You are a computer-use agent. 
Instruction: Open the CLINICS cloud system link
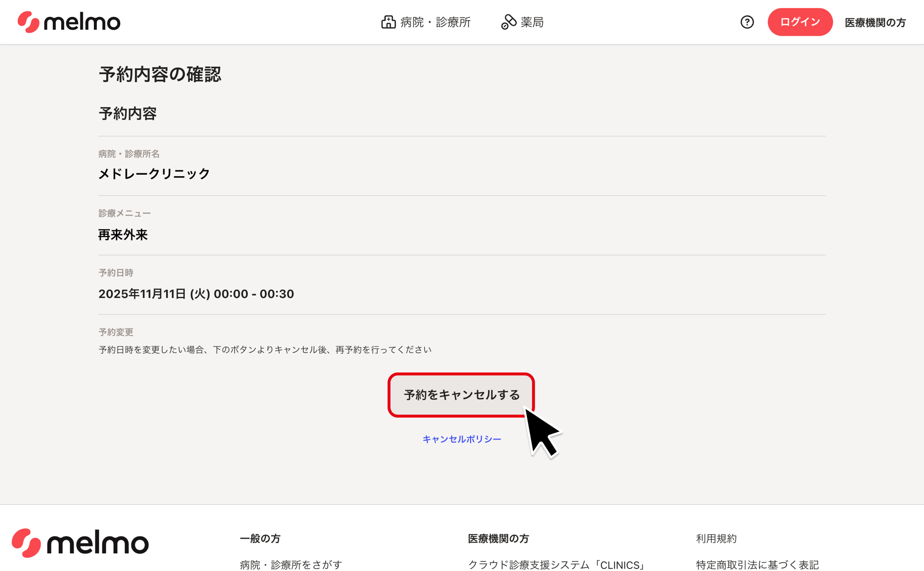(557, 565)
